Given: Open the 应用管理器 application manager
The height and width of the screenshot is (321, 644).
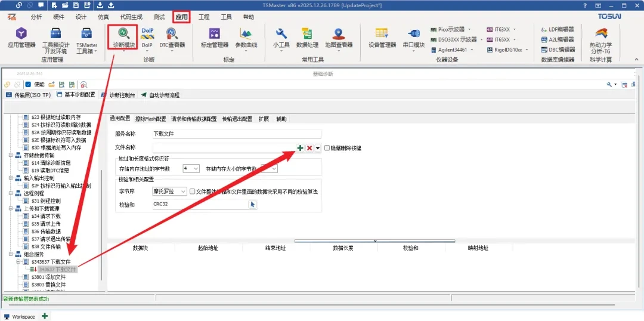Looking at the screenshot, I should (22, 38).
